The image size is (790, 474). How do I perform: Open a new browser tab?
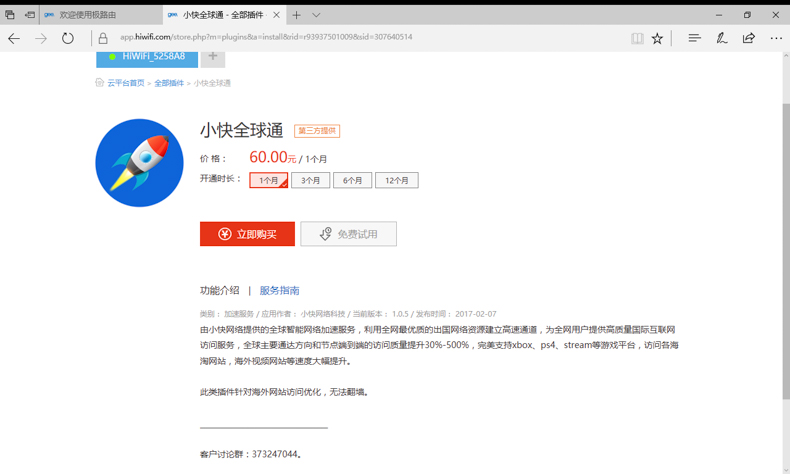click(x=296, y=15)
